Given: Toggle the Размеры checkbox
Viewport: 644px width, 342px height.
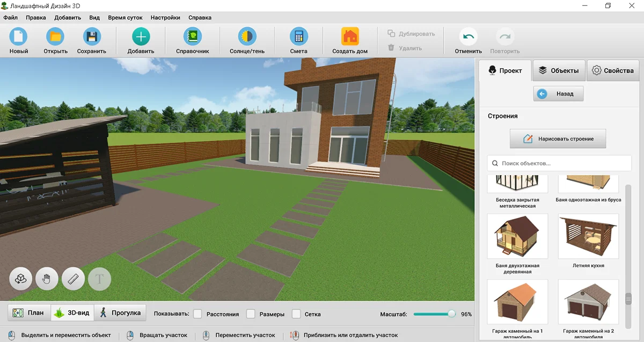Looking at the screenshot, I should click(x=251, y=314).
